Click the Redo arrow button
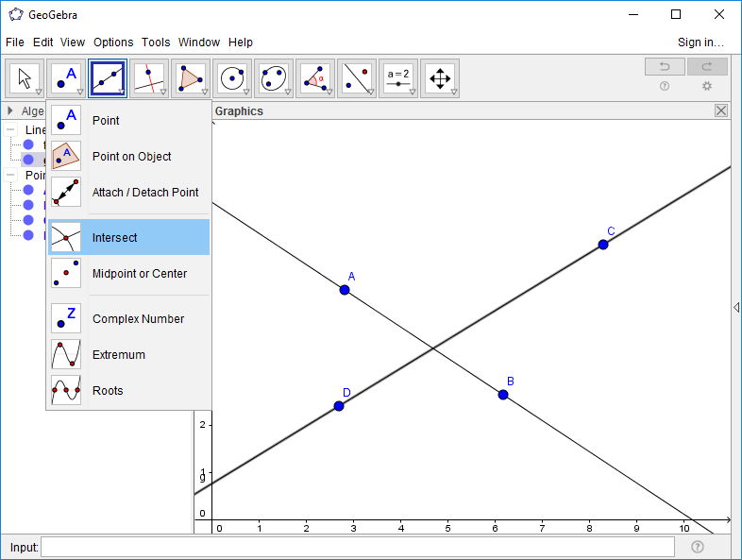The image size is (742, 560). pos(707,67)
